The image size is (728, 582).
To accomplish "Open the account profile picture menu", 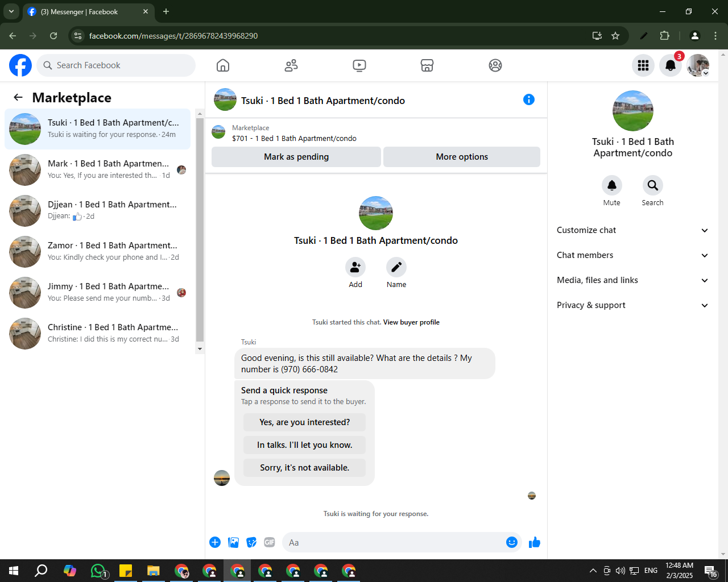I will [698, 65].
